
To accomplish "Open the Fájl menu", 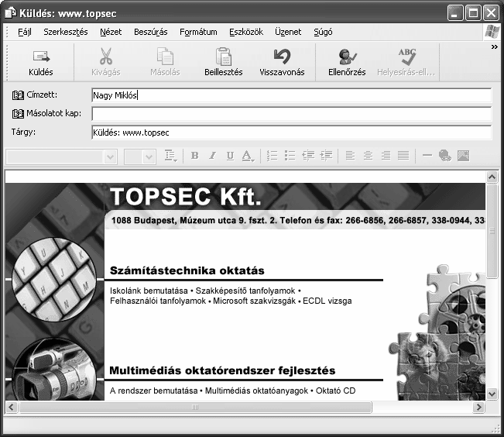I will pos(25,32).
